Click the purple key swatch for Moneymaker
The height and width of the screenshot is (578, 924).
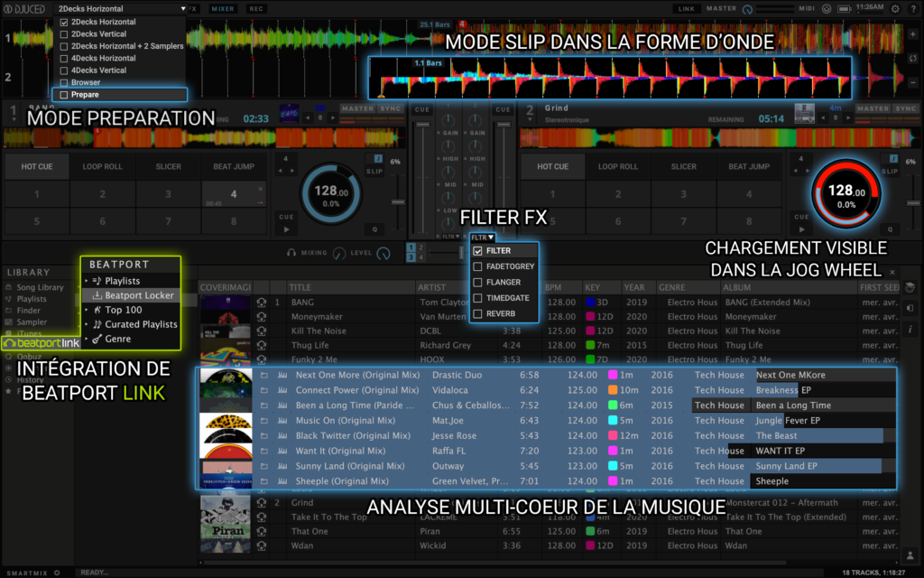[590, 317]
